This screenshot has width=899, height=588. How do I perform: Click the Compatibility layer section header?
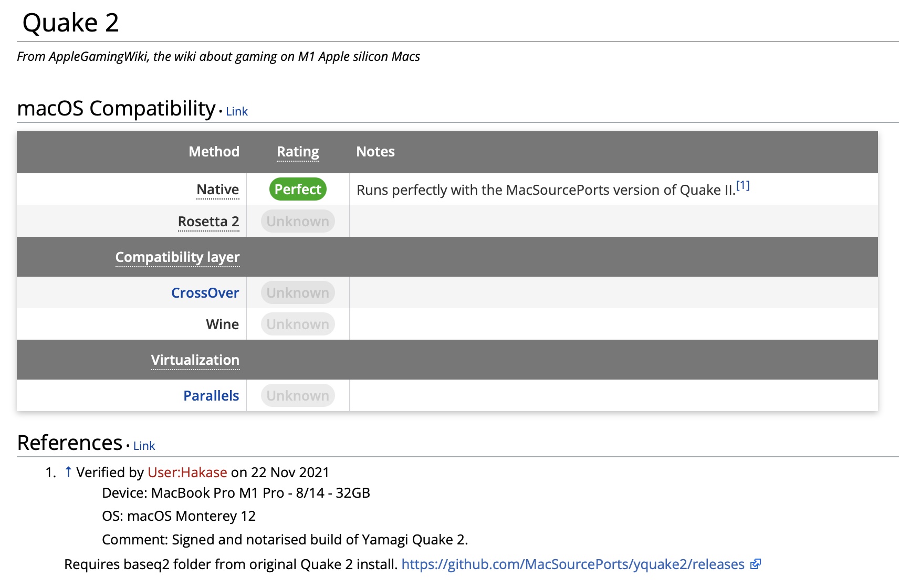[177, 257]
